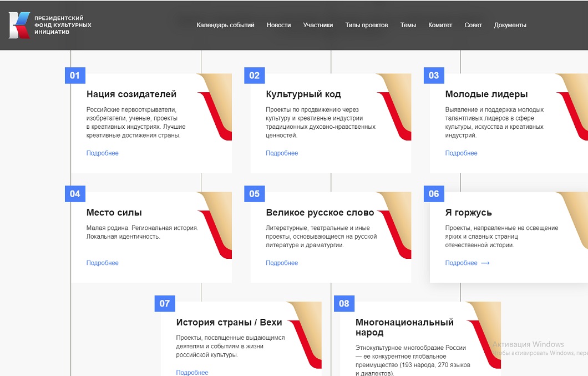
Task: Click the История страны / Вехи title
Action: point(229,322)
